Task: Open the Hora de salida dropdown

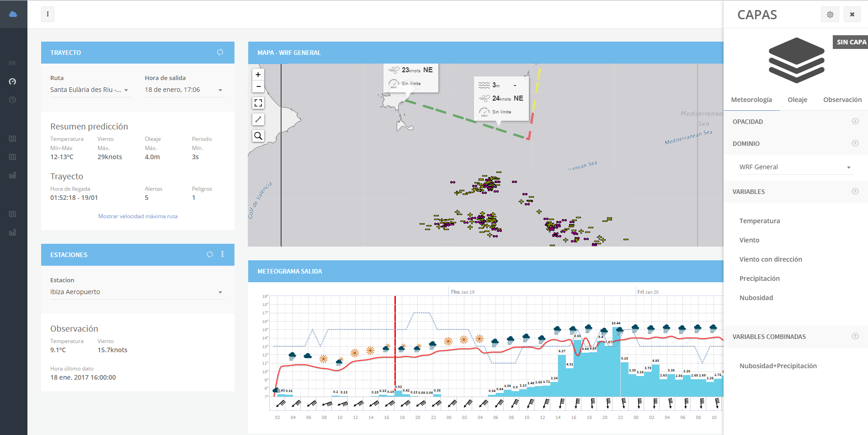Action: coord(184,90)
